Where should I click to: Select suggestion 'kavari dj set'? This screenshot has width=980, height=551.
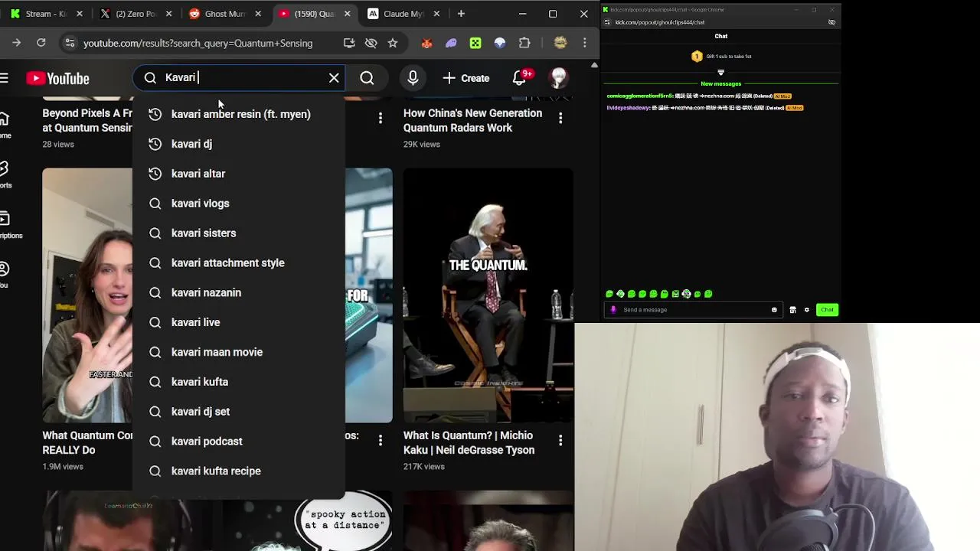point(239,412)
